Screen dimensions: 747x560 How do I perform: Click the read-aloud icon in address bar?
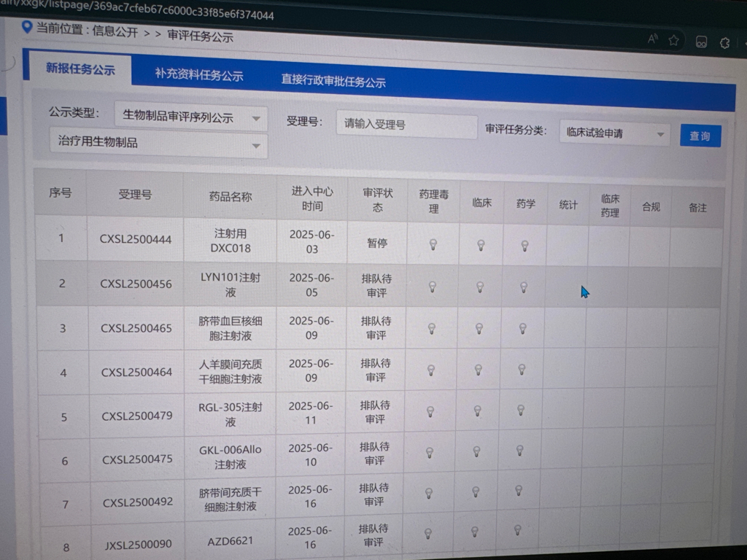point(653,39)
